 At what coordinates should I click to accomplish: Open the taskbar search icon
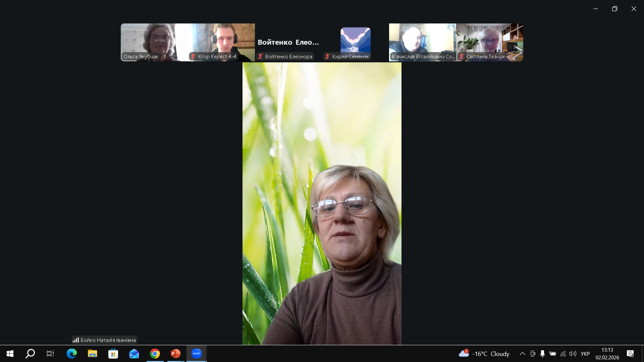tap(30, 354)
